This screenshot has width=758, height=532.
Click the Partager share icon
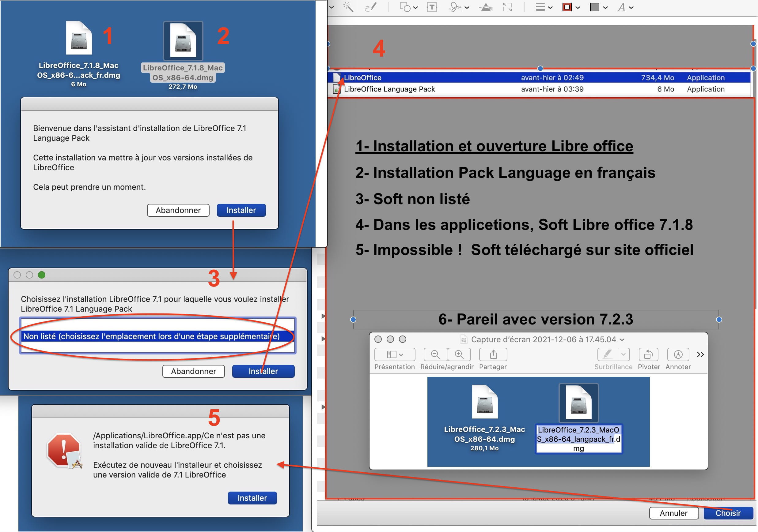tap(493, 354)
